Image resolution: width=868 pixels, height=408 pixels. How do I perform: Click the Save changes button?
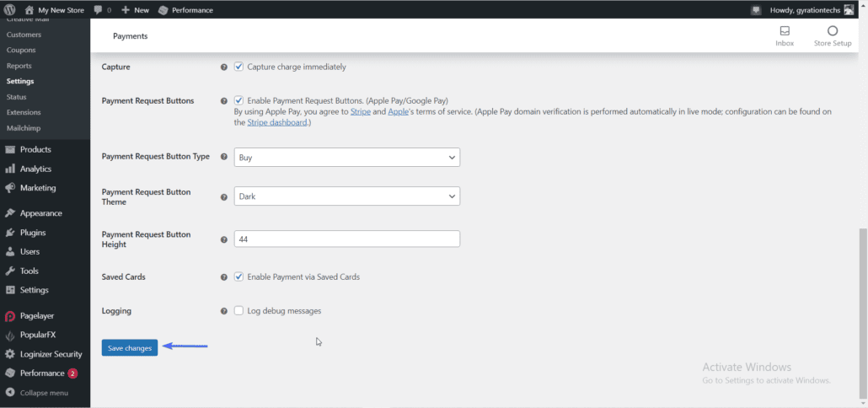(x=130, y=347)
